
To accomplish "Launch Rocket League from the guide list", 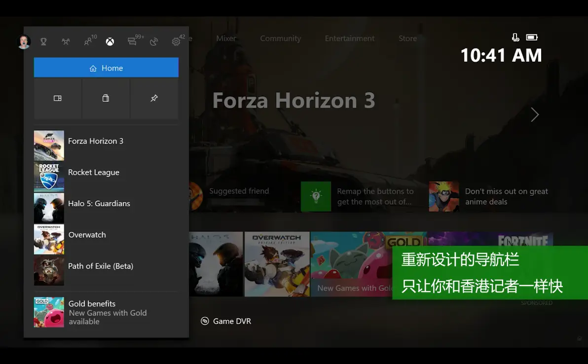I will pos(106,177).
